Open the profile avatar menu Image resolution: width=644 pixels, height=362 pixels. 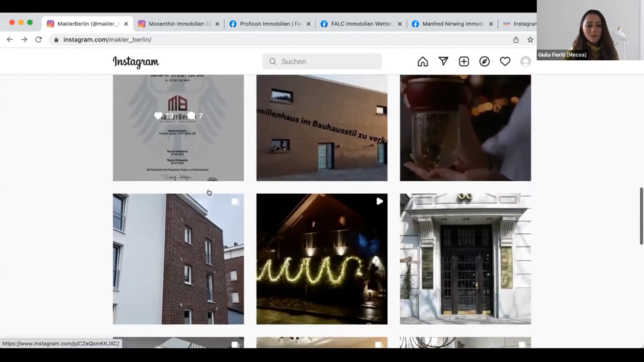tap(525, 62)
